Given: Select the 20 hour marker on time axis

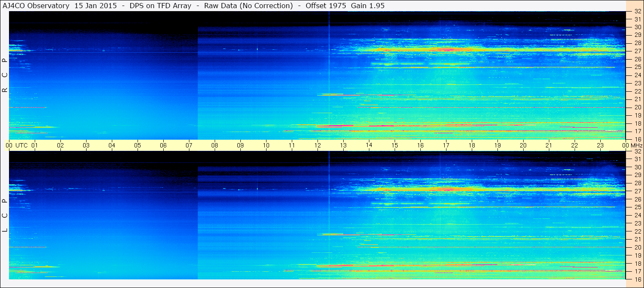Looking at the screenshot, I should (x=523, y=145).
